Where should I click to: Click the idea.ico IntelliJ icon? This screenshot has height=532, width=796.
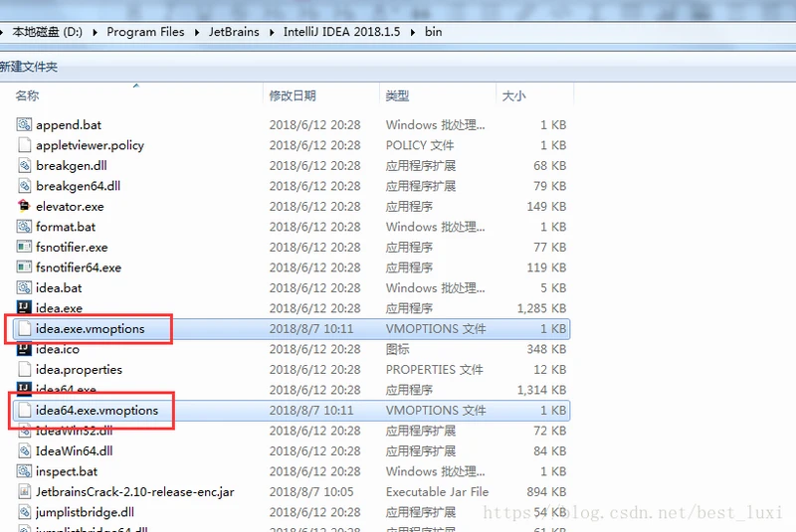coord(24,349)
